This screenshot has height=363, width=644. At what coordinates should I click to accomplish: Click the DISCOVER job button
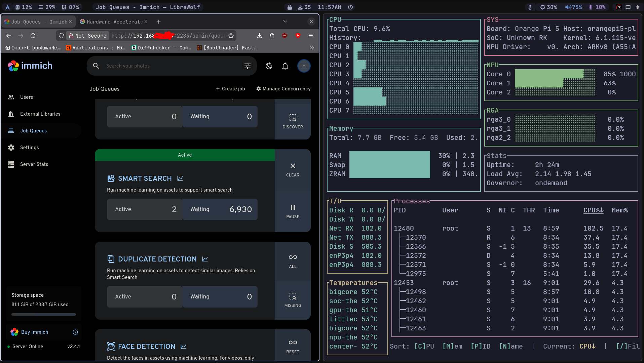(x=293, y=122)
